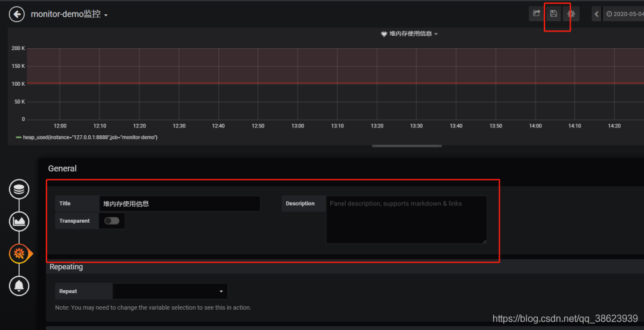Go back using the arrow icon
The image size is (644, 330).
(x=17, y=14)
